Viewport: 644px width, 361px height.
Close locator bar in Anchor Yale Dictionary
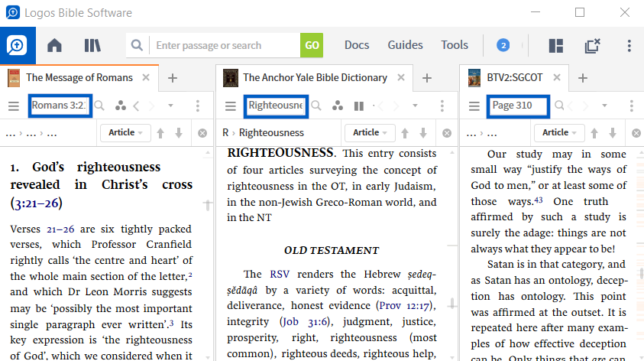447,133
